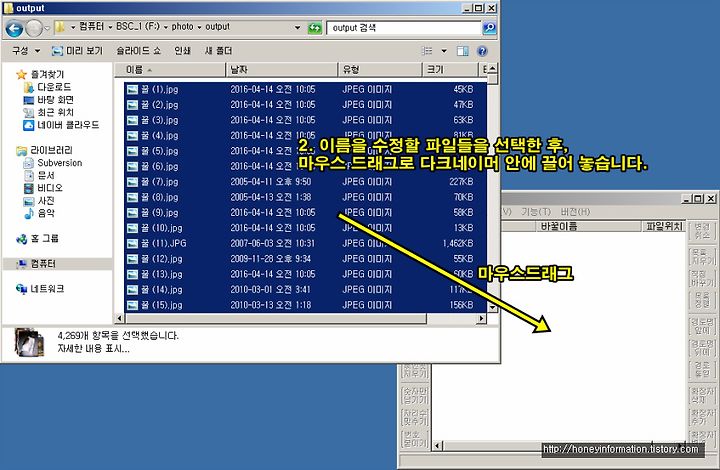Expand the breadcrumb arrow after BSC_1 (F:)
This screenshot has width=720, height=470.
[165, 27]
